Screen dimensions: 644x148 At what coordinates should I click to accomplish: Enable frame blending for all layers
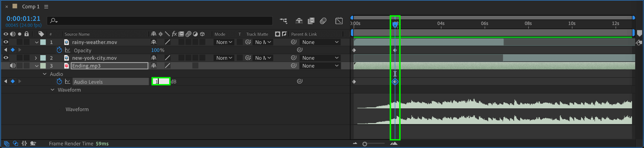click(311, 21)
